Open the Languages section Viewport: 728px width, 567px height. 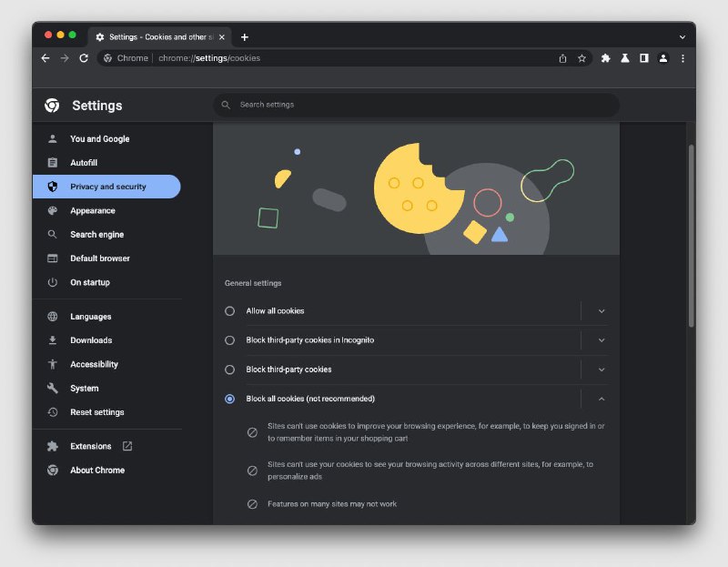tap(91, 316)
